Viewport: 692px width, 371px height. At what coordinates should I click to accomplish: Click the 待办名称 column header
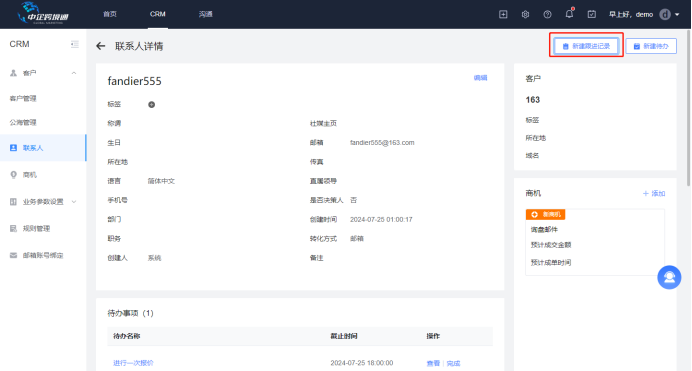[127, 336]
